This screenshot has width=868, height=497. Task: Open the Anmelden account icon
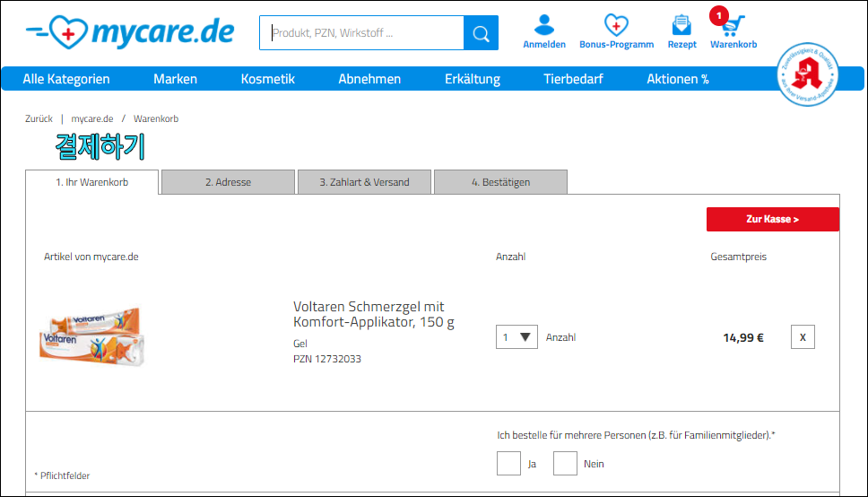tap(544, 32)
